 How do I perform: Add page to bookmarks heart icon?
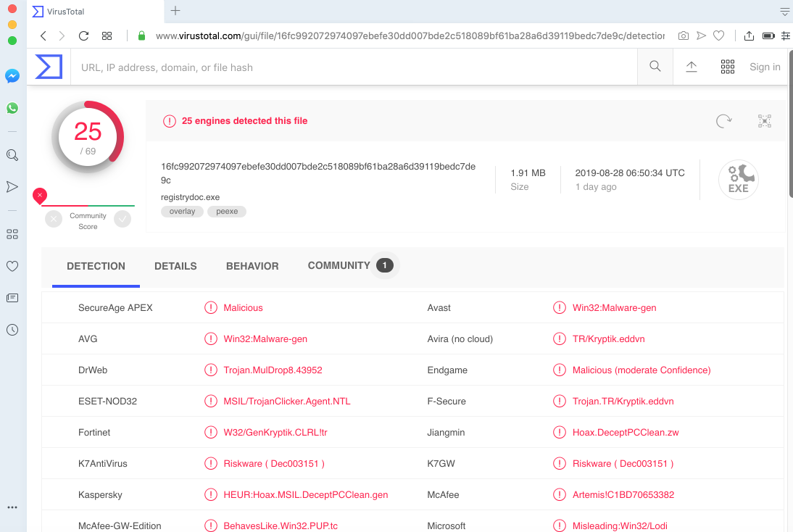tap(718, 36)
